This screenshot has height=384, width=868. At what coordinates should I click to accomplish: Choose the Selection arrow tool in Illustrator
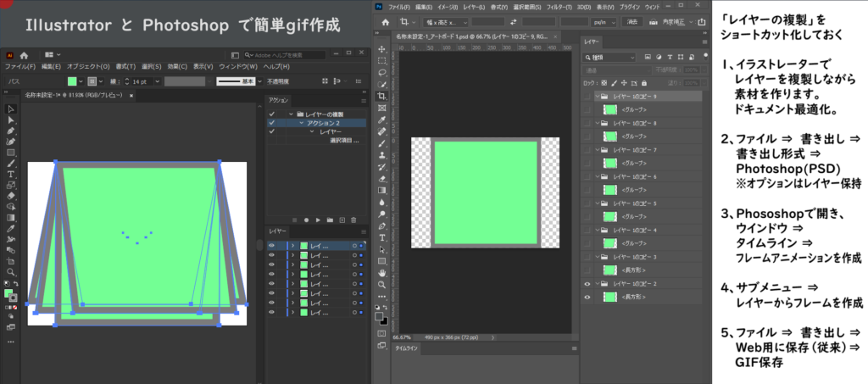click(10, 109)
